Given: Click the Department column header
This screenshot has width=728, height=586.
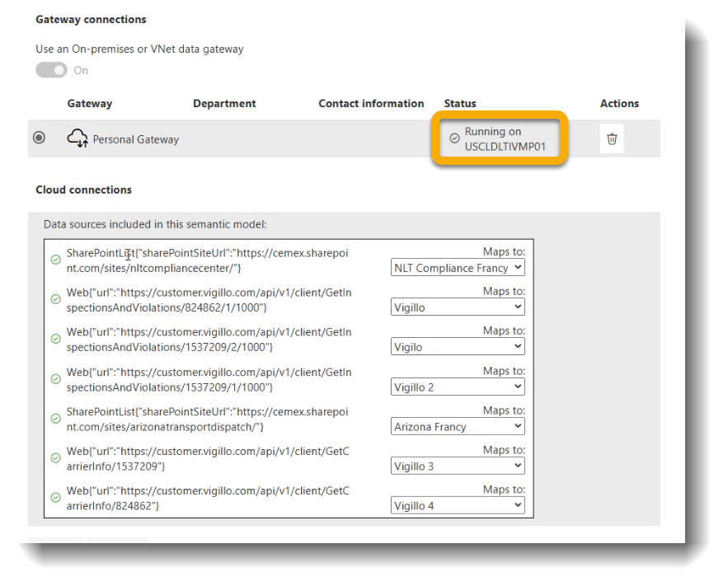Looking at the screenshot, I should [x=224, y=104].
